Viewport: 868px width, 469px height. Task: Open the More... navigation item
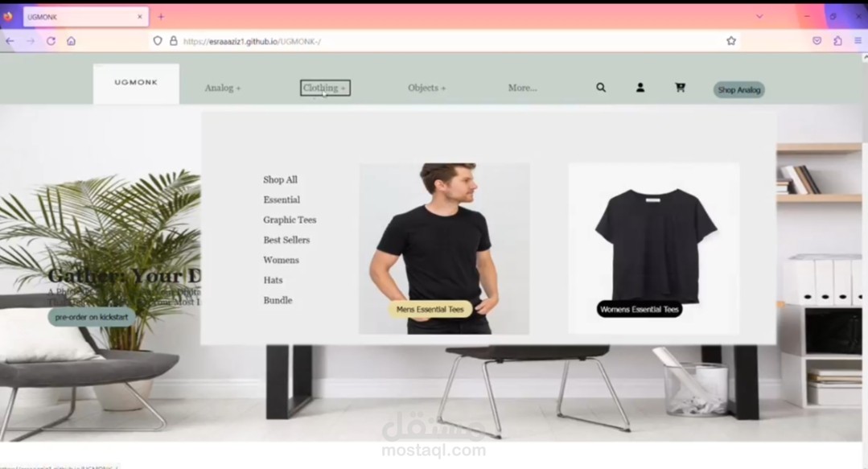click(x=522, y=88)
